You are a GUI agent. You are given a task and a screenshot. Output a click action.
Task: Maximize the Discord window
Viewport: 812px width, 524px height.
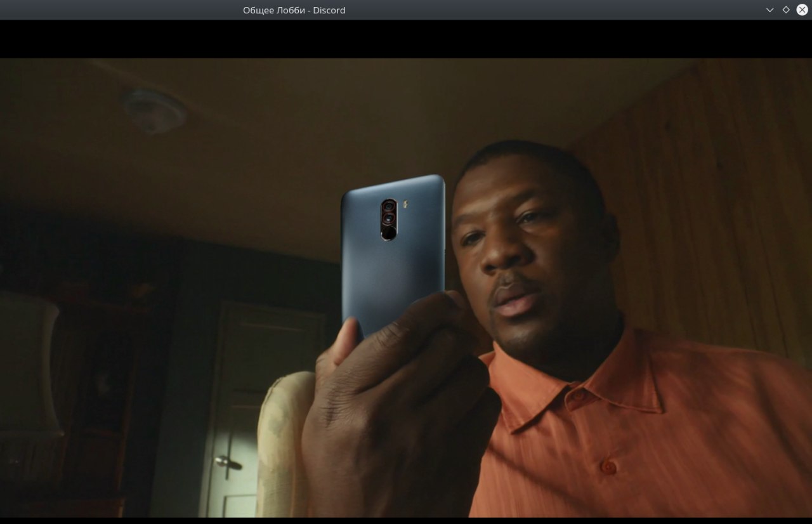786,10
